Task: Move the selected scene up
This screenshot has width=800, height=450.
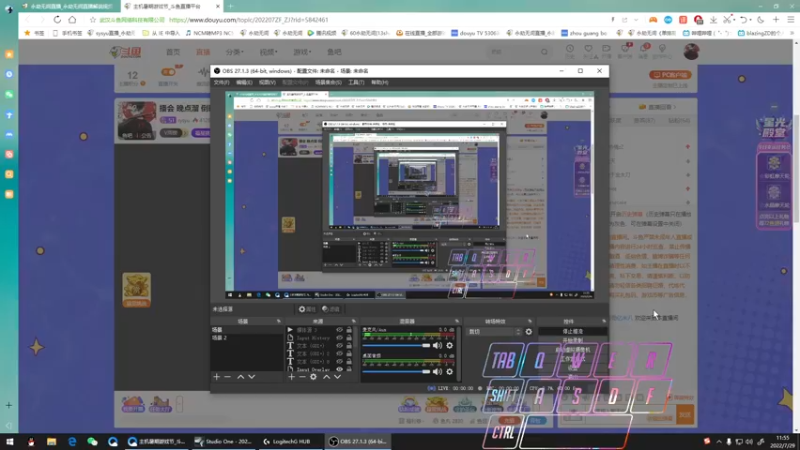Action: pos(240,377)
